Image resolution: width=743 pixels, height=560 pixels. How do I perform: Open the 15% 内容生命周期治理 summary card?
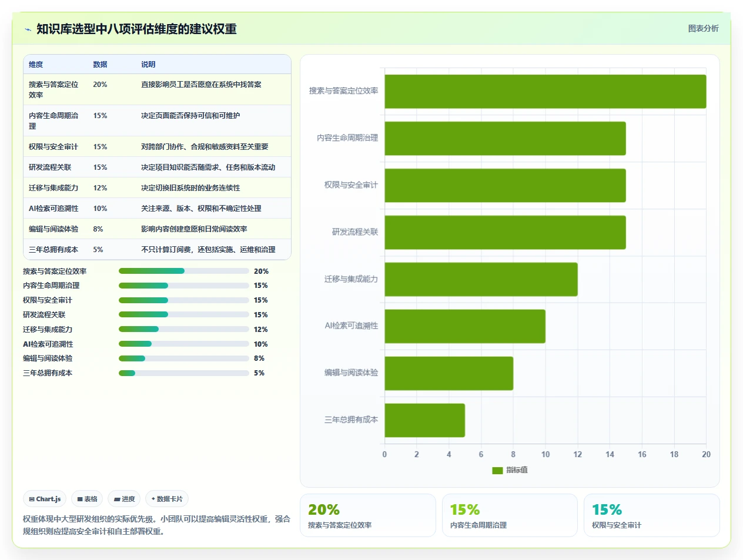tap(510, 515)
